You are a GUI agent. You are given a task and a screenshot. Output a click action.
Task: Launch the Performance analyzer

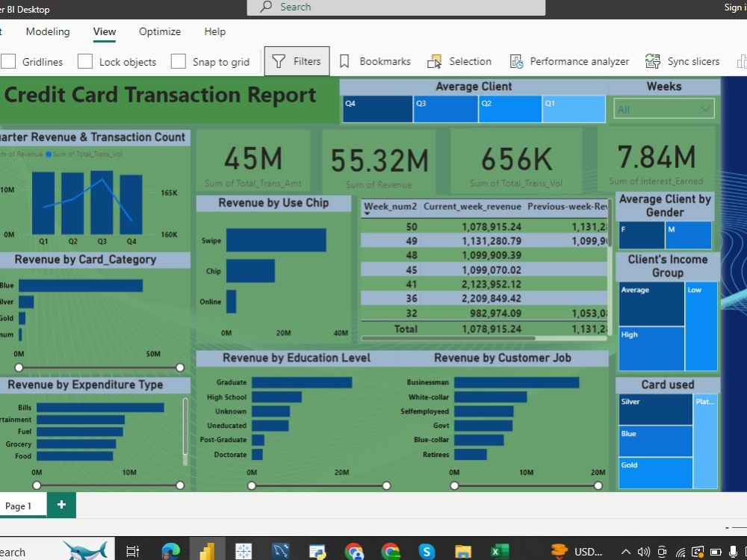pyautogui.click(x=568, y=61)
